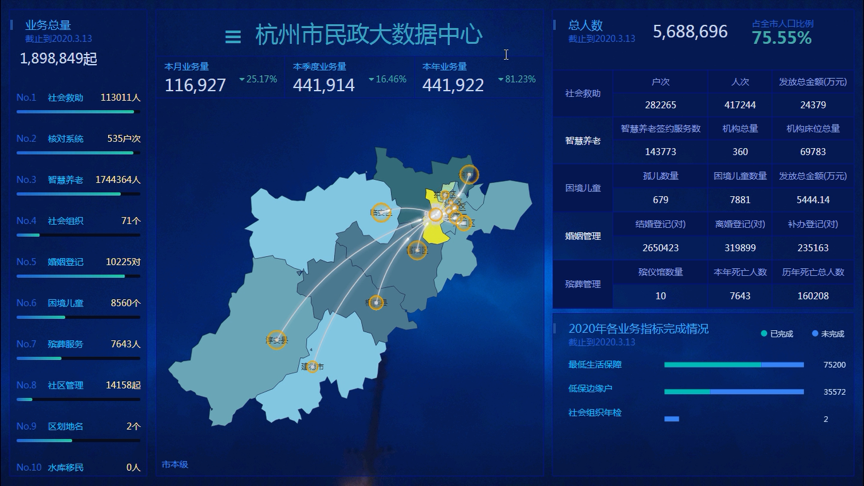Click the 核对系统 ranking bar
864x486 pixels.
tap(78, 153)
